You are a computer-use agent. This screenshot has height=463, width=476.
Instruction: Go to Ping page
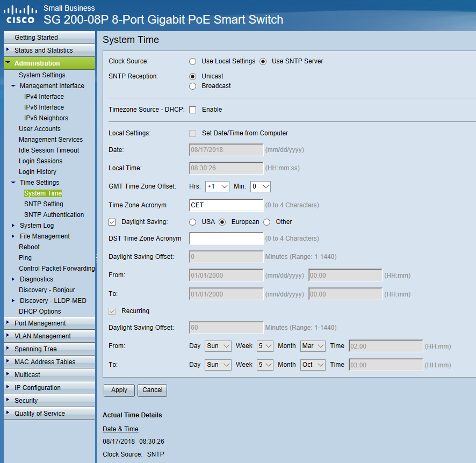pos(25,258)
